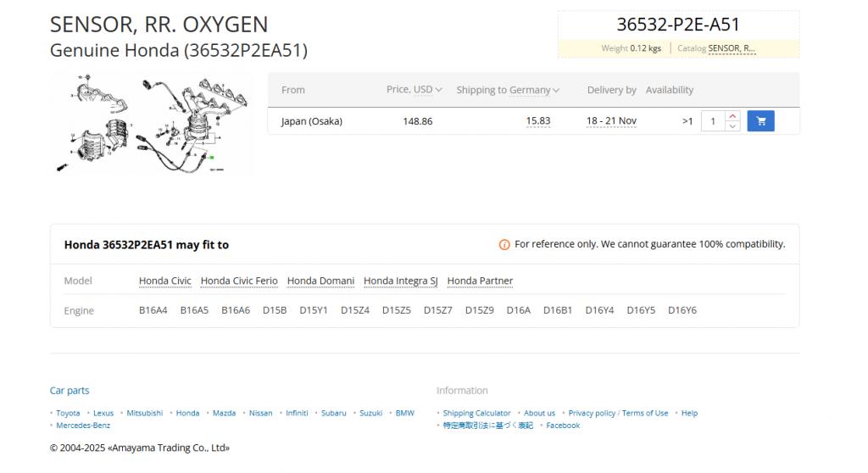
Task: Open the Honda Partner model link
Action: pyautogui.click(x=480, y=281)
